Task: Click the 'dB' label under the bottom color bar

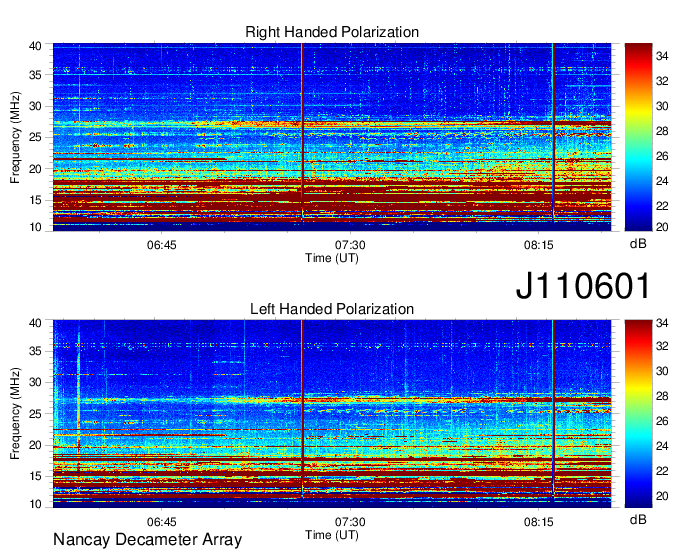Action: [x=638, y=519]
